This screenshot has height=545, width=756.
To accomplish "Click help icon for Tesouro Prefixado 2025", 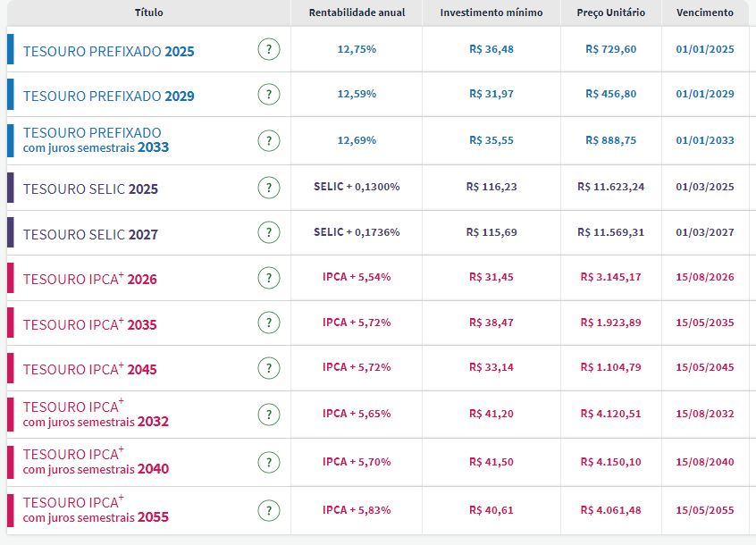I will 268,49.
